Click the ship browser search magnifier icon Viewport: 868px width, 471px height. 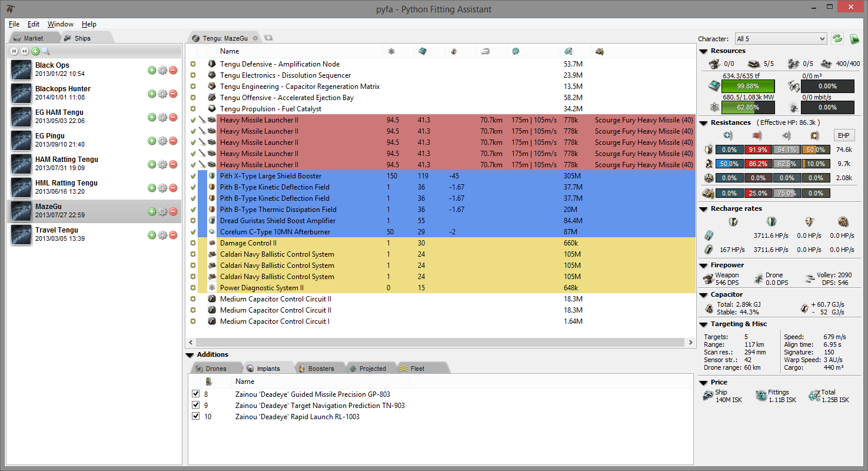(46, 51)
